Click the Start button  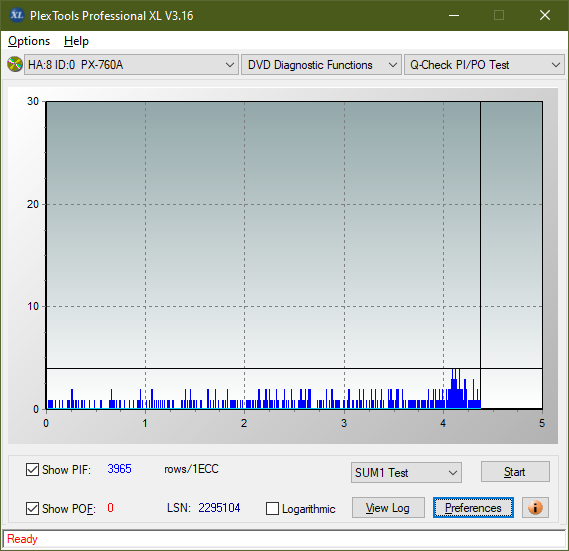click(x=515, y=472)
